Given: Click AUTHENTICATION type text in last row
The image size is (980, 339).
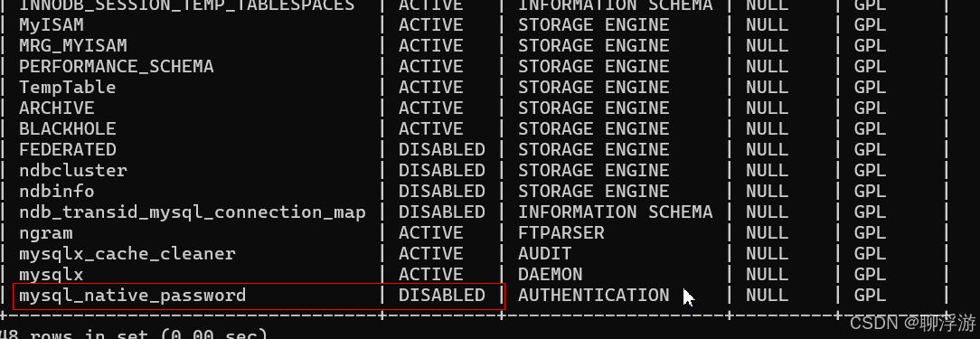Looking at the screenshot, I should (x=594, y=296).
